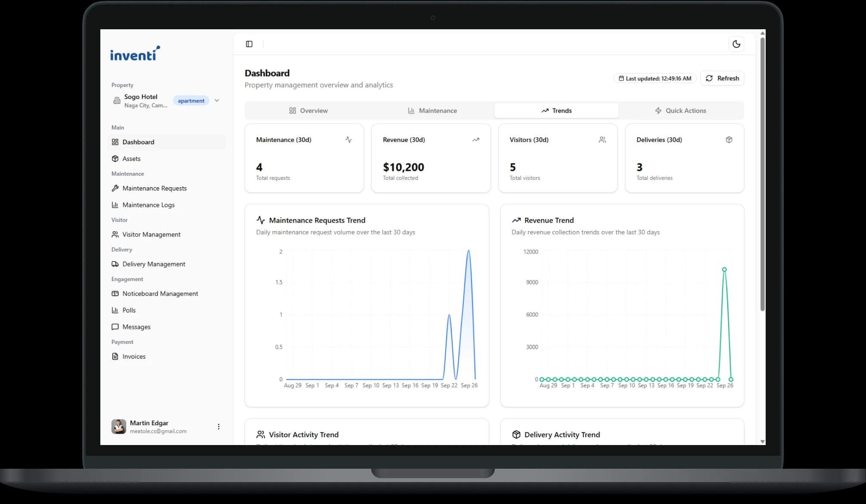Open Noticeboard Management page

pyautogui.click(x=160, y=294)
